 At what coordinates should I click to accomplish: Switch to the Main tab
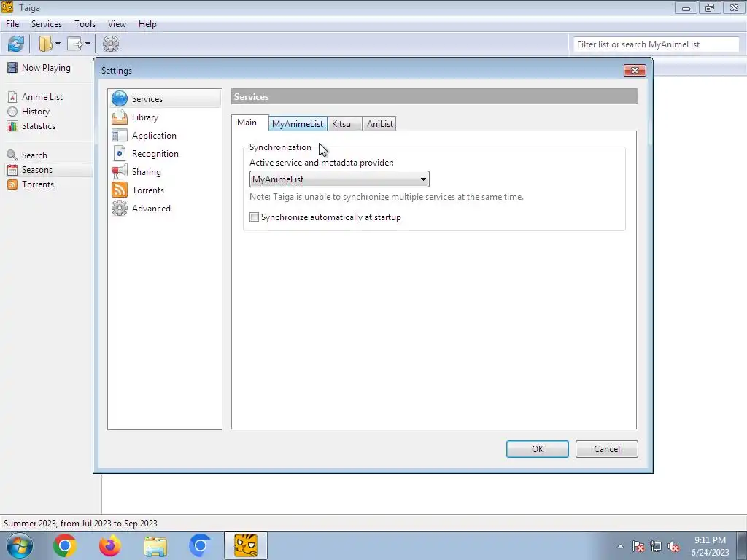click(x=247, y=122)
